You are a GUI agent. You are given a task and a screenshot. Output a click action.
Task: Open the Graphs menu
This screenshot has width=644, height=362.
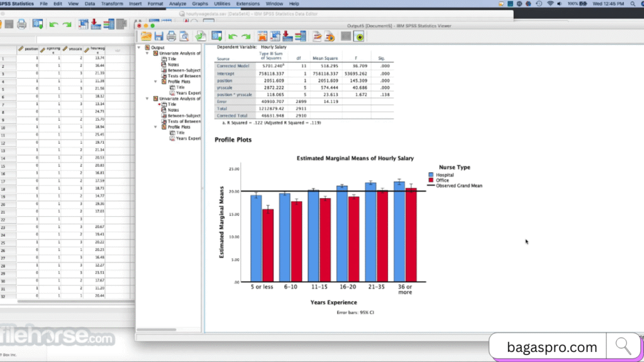(x=200, y=3)
